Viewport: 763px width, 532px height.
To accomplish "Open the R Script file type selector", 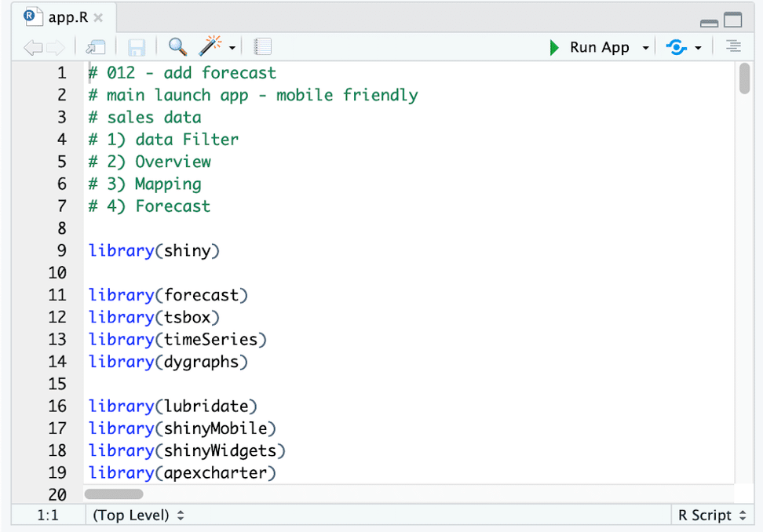I will click(x=711, y=515).
